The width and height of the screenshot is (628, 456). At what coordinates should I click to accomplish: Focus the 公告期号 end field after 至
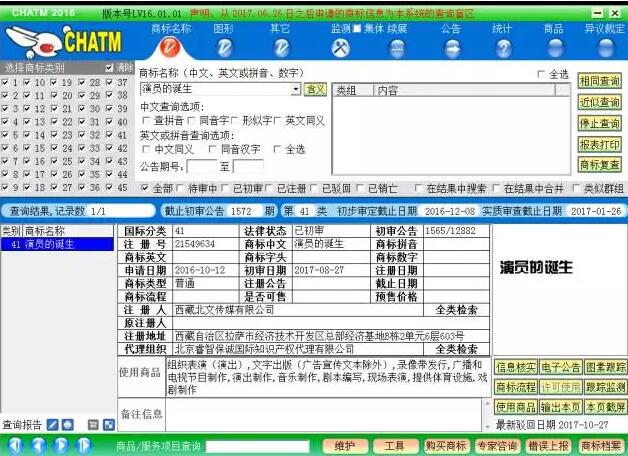pyautogui.click(x=248, y=166)
